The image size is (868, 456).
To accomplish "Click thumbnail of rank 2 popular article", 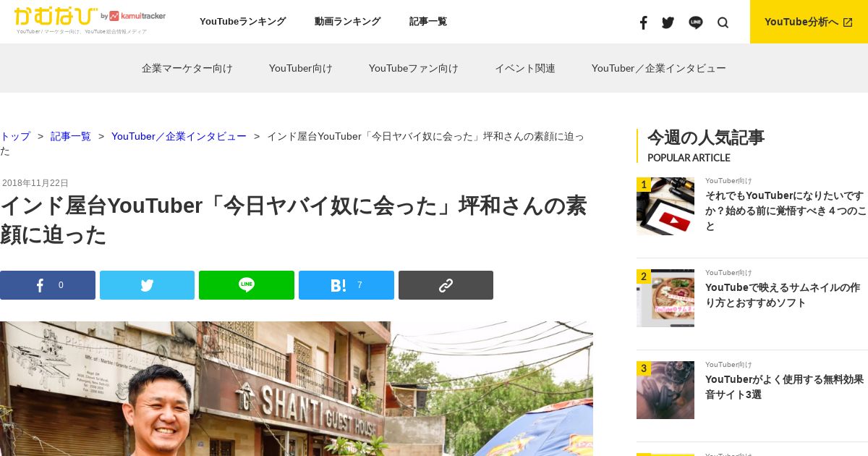I will 665,298.
